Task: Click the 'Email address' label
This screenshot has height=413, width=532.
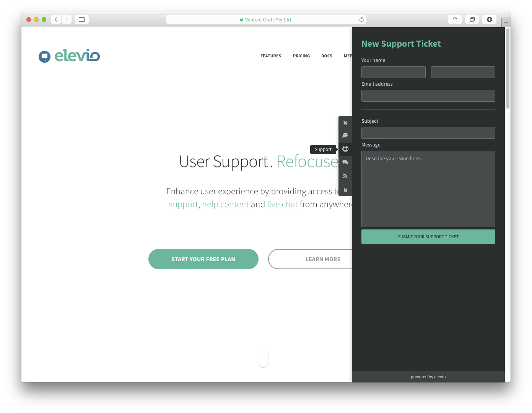Action: point(377,84)
